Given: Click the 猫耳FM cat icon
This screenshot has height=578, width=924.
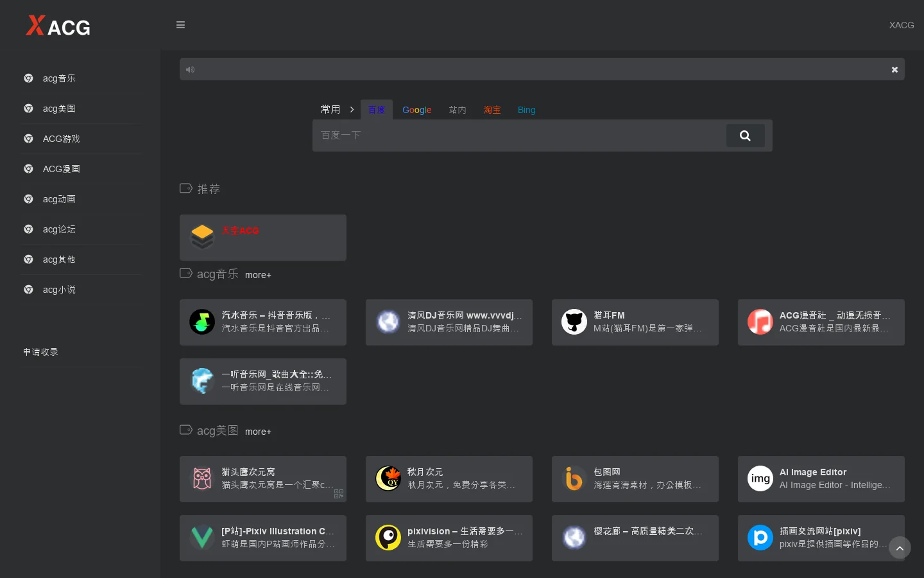Looking at the screenshot, I should [574, 322].
